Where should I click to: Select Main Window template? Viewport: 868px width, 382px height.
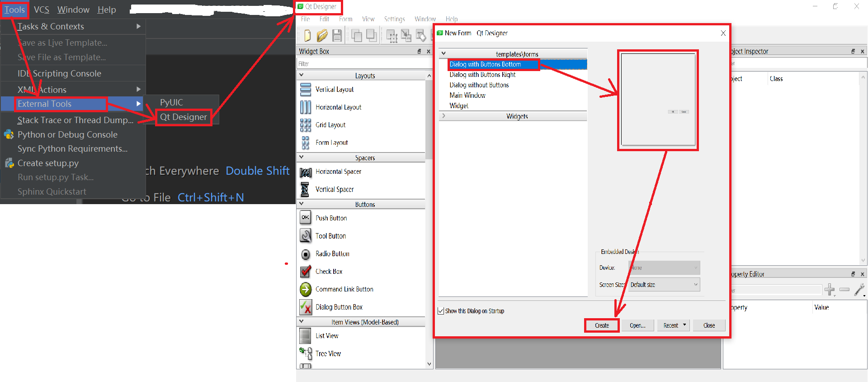pos(467,95)
